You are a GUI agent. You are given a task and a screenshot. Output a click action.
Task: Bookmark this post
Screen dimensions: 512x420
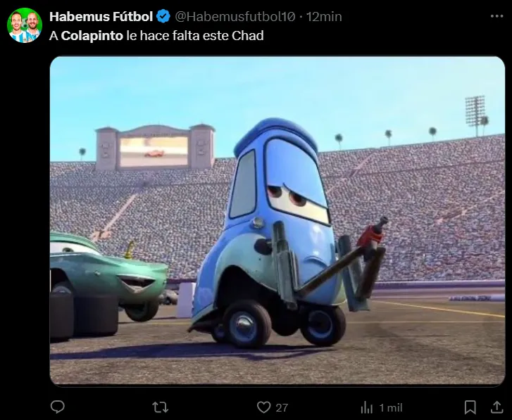tap(470, 407)
